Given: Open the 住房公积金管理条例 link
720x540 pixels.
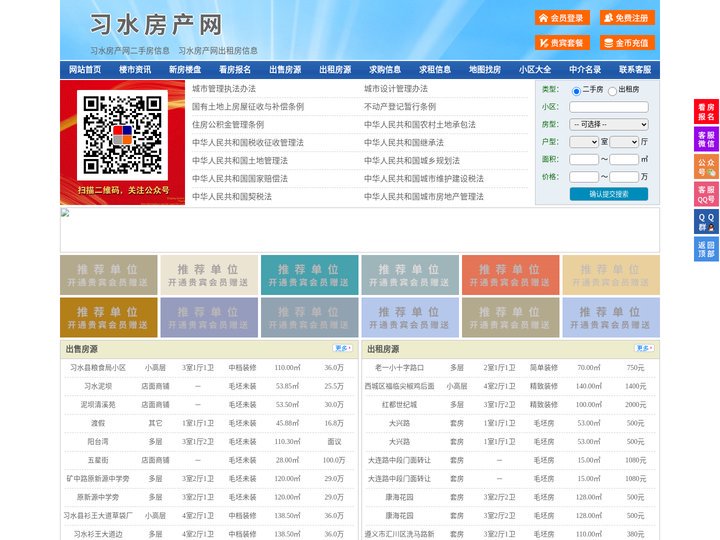Looking at the screenshot, I should coord(228,124).
